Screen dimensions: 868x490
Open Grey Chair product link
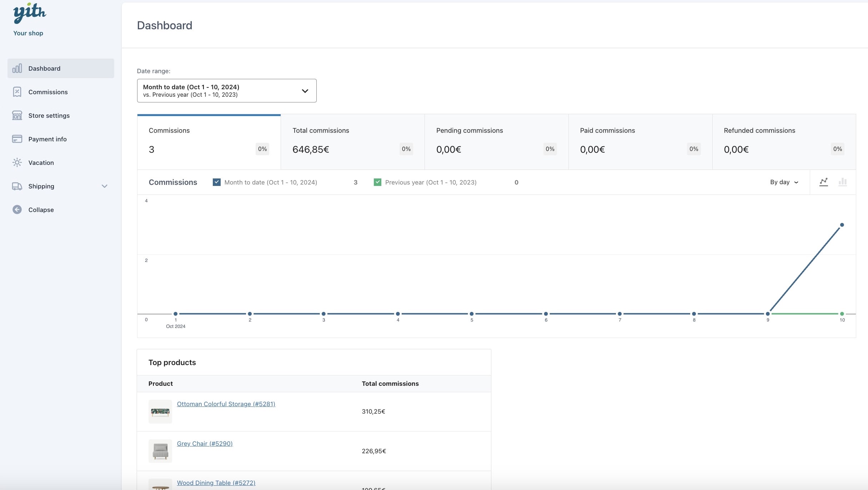coord(205,443)
